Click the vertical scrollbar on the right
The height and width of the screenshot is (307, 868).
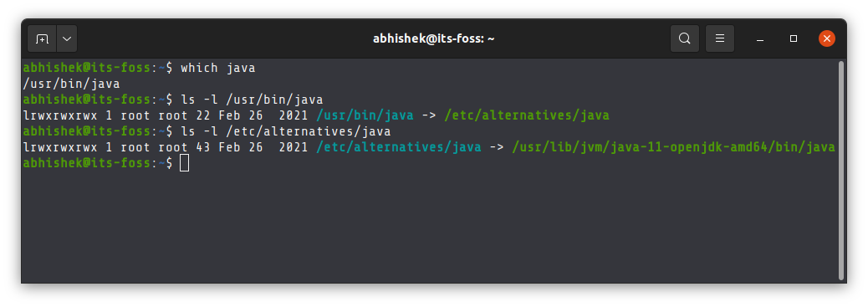[841, 170]
